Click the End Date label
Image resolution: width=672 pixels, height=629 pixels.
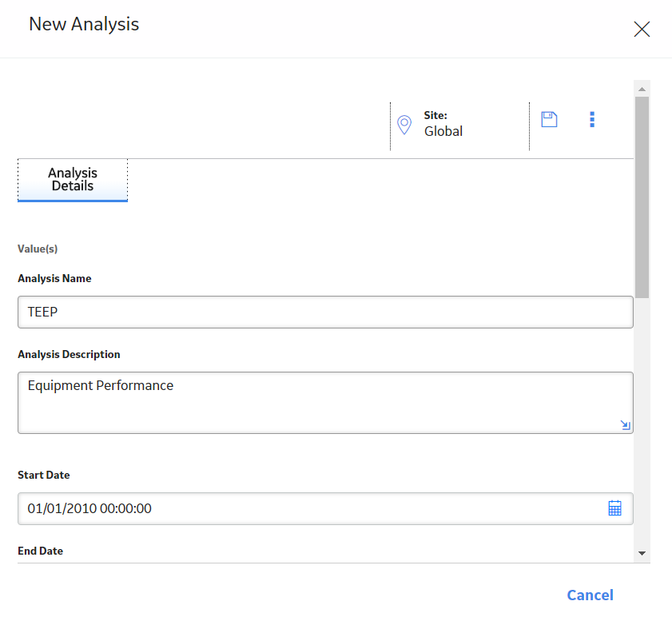tap(40, 551)
